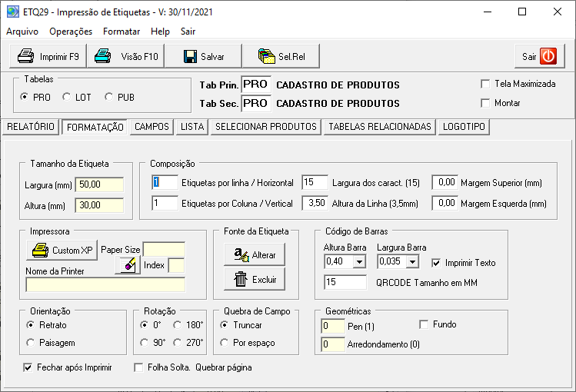Open the Operações menu

click(71, 32)
